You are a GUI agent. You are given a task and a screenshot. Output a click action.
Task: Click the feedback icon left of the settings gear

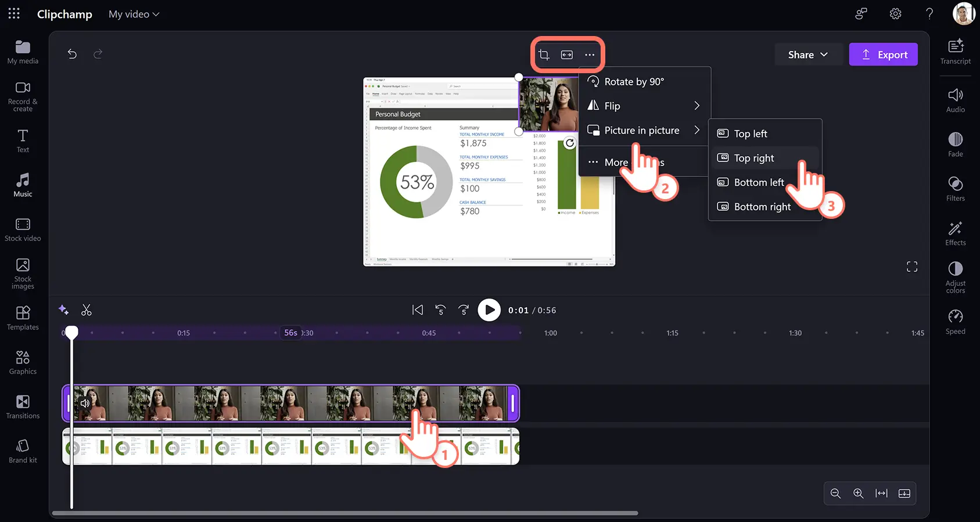click(x=861, y=13)
